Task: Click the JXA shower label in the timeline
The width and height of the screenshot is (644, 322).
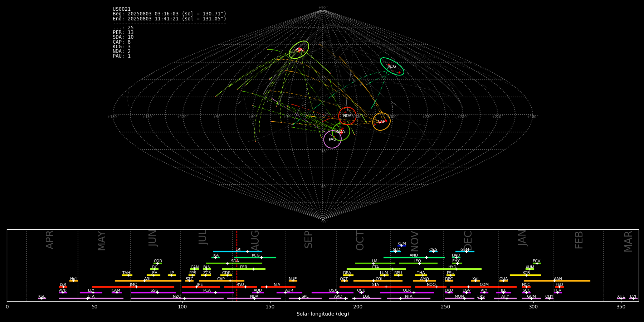Action: (x=215, y=255)
